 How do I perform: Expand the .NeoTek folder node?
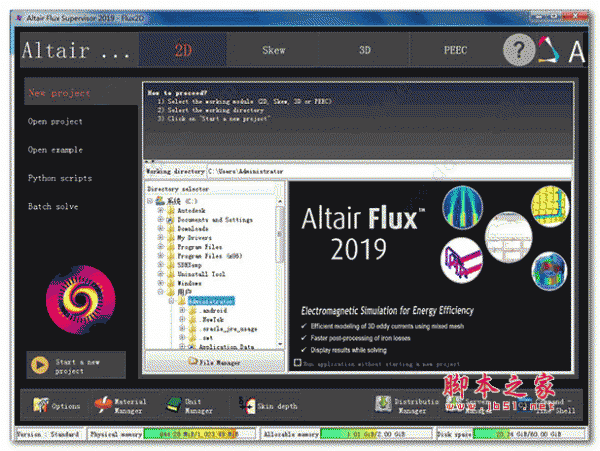183,319
